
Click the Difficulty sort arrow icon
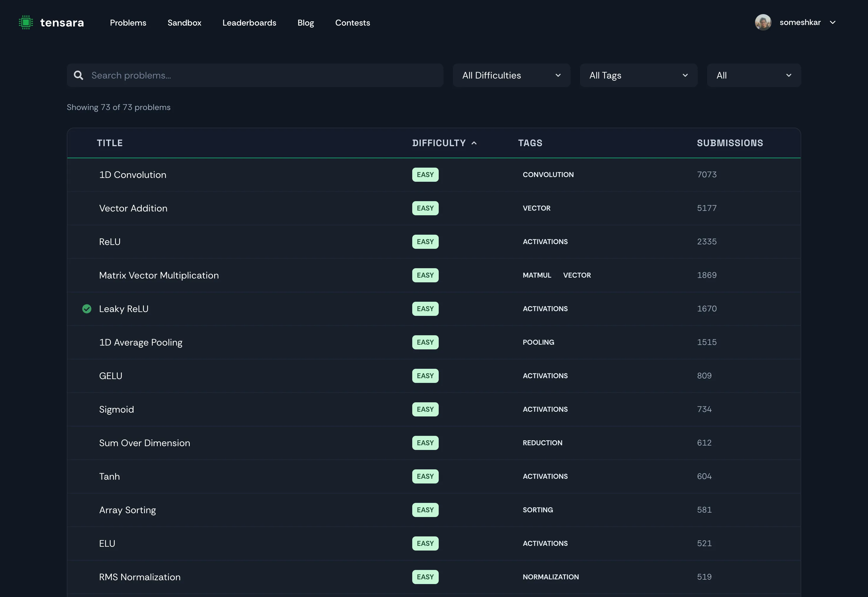pyautogui.click(x=474, y=143)
